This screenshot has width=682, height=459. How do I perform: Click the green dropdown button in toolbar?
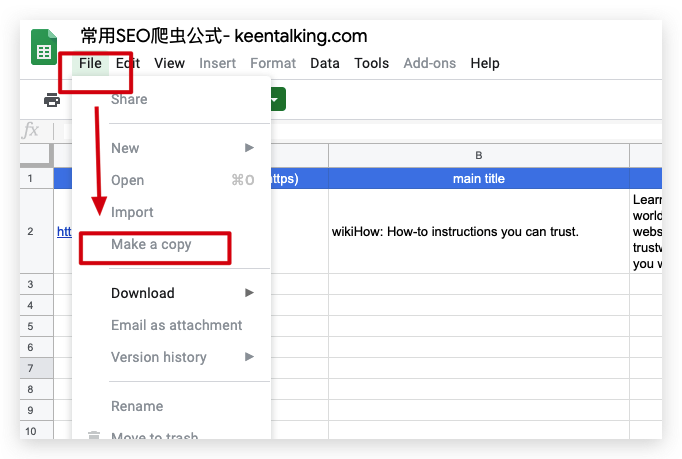[277, 100]
